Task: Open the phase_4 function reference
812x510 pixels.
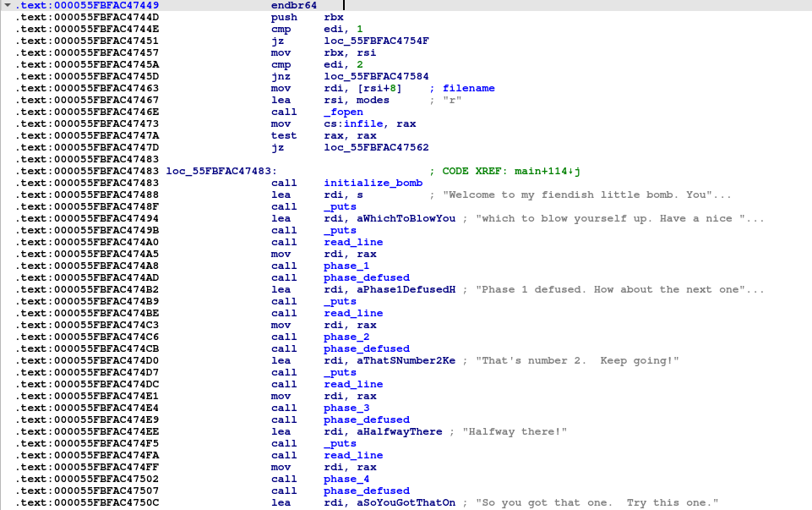Action: (346, 479)
